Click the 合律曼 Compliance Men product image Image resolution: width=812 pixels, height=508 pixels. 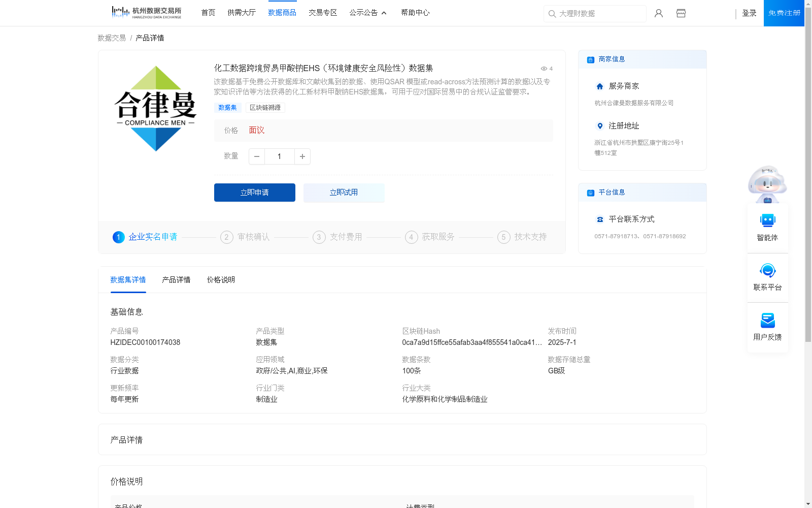point(156,109)
